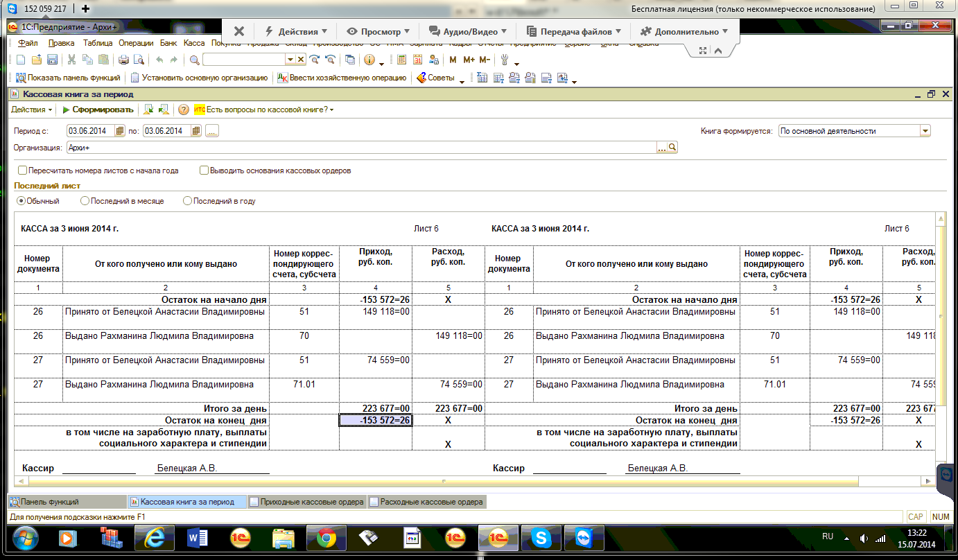Select the highlighted -153 572=26 end-of-day balance cell
Image resolution: width=958 pixels, height=560 pixels.
click(x=376, y=420)
